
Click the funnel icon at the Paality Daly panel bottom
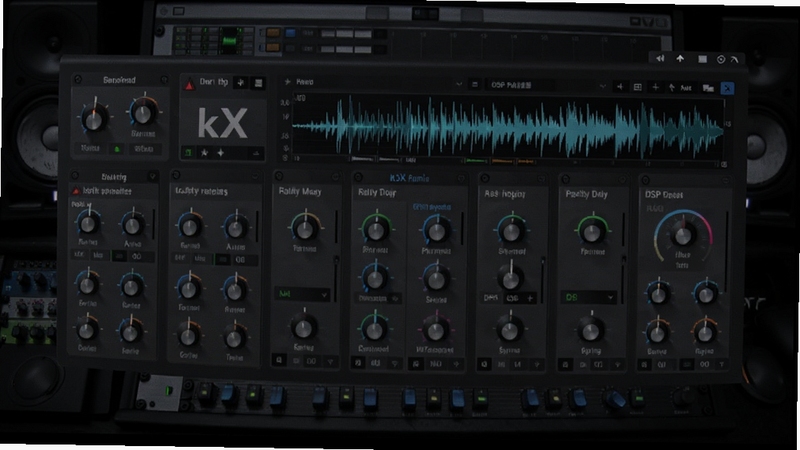(617, 365)
